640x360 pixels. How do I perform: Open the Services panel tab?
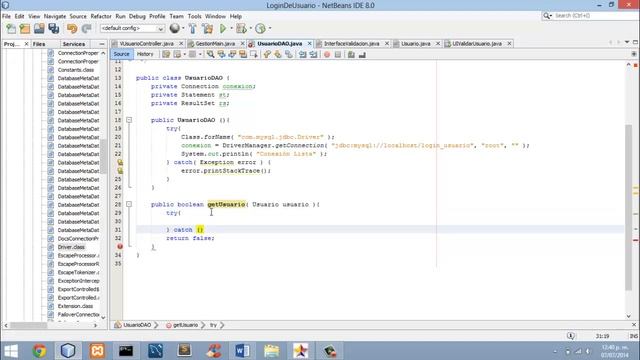74,44
